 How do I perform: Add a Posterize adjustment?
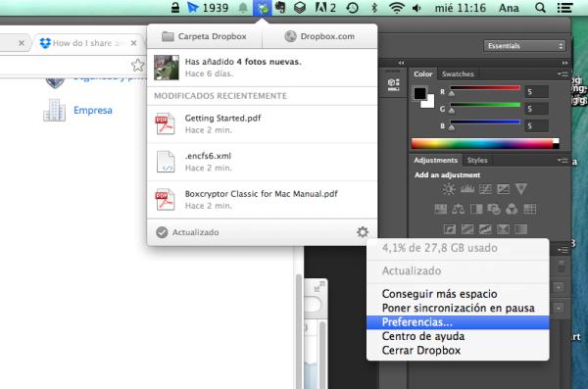(467, 229)
